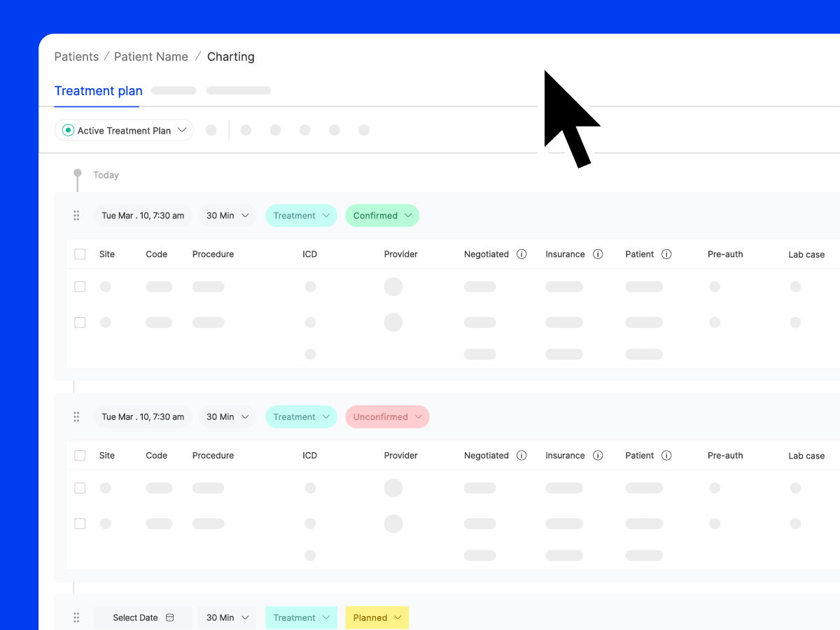Image resolution: width=840 pixels, height=630 pixels.
Task: Open the Treatment dropdown next to Planned
Action: (301, 617)
